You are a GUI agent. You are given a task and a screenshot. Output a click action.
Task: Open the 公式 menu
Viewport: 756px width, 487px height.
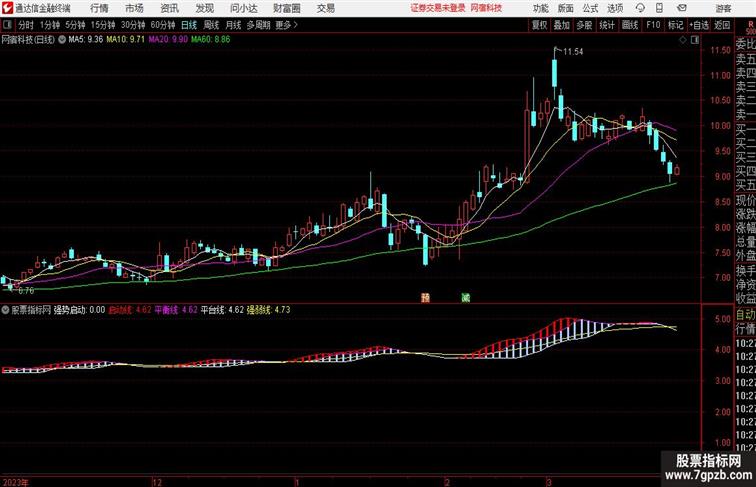[590, 8]
